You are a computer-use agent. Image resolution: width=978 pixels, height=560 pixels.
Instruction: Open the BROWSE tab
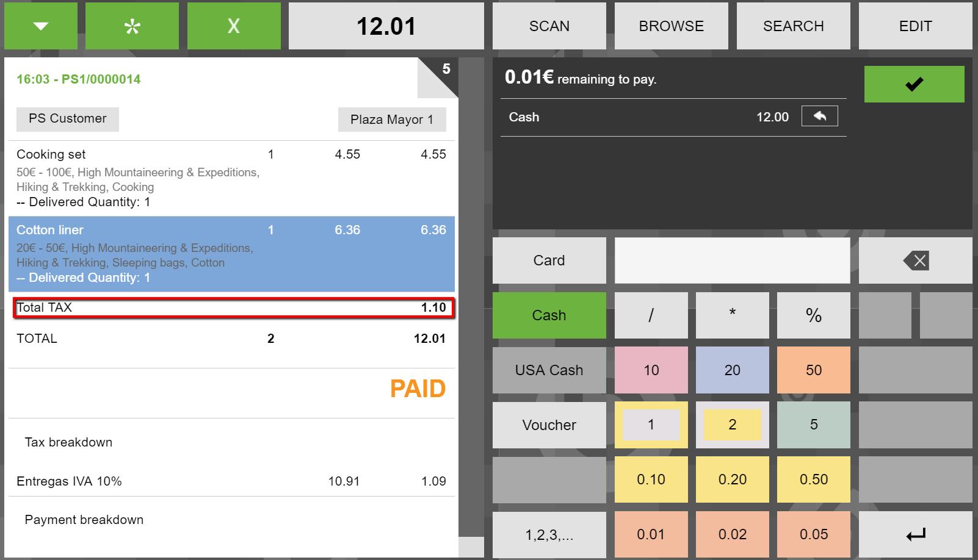pos(671,26)
